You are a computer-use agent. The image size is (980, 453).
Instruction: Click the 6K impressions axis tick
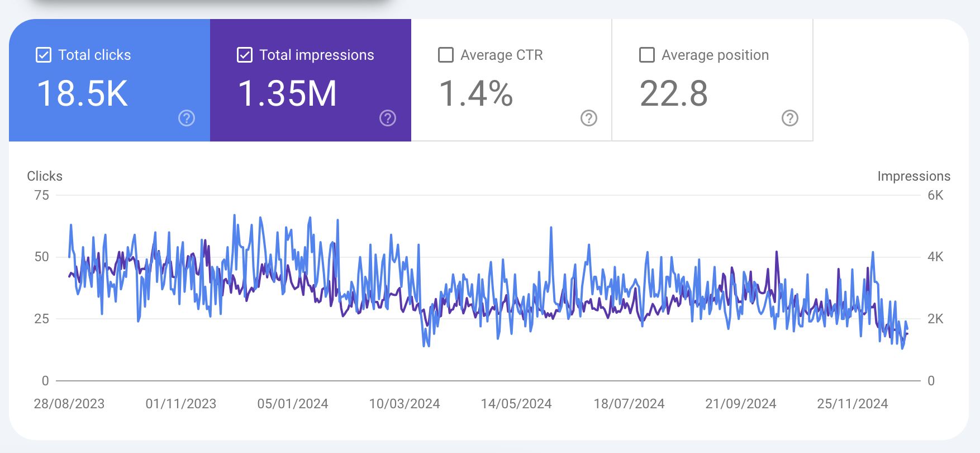935,195
